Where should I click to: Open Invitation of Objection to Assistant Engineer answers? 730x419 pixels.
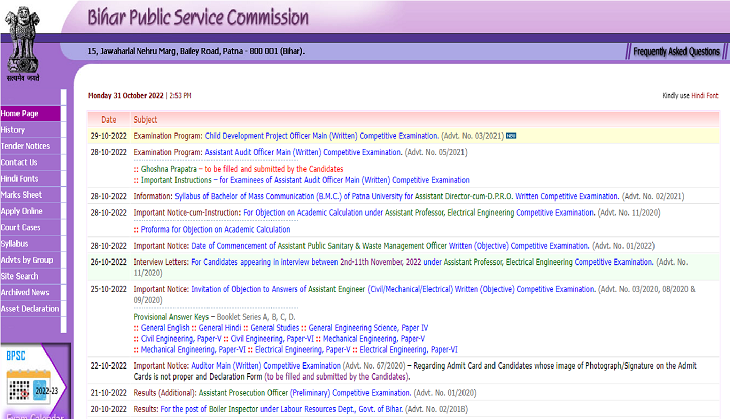[393, 289]
